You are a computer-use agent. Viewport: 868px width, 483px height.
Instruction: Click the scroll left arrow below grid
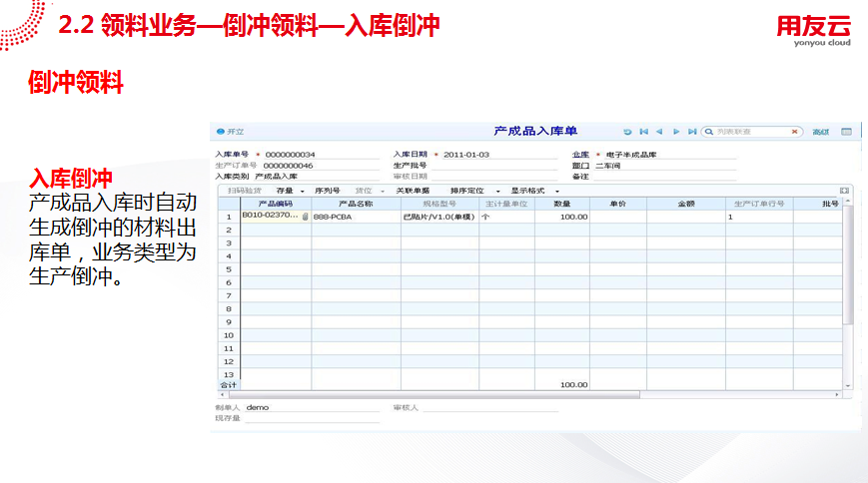222,394
